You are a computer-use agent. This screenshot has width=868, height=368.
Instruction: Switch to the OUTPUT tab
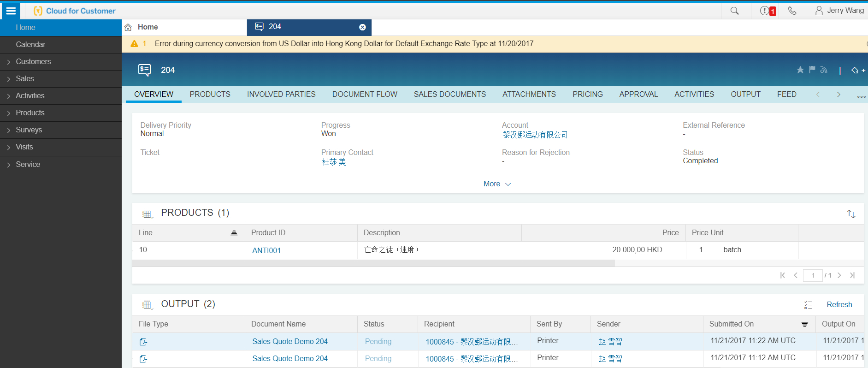pos(745,94)
